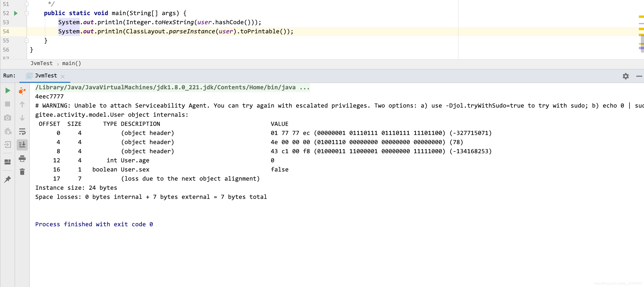Open the main() breadcrumb in the editor
This screenshot has height=287, width=644.
(x=72, y=63)
